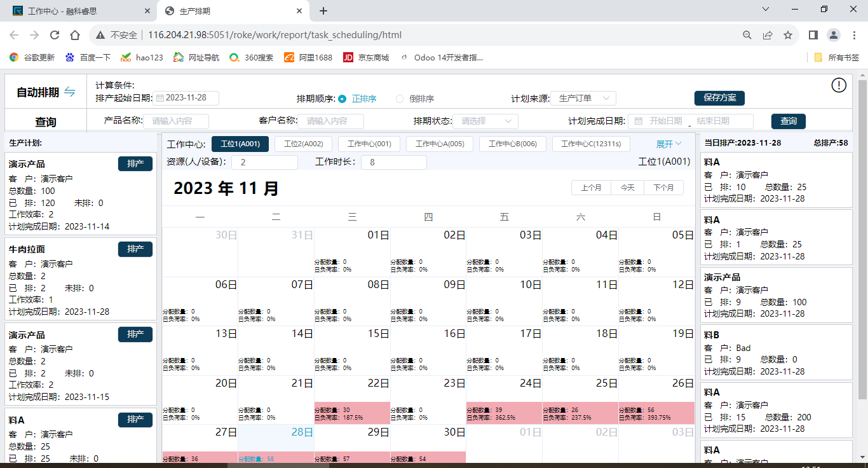This screenshot has height=468, width=868.
Task: Switch to the 工位2(A002) work center tab
Action: (x=303, y=144)
